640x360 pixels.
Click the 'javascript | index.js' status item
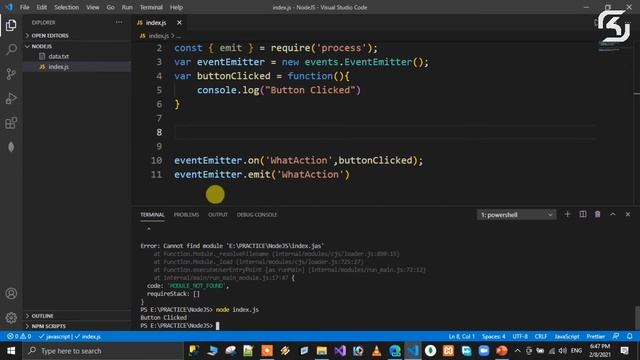70,337
